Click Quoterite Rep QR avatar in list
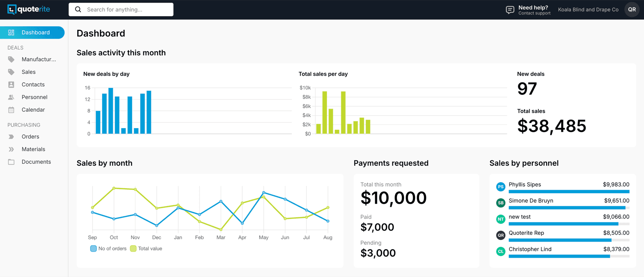Screen dimensions: 644x277 tap(501, 235)
